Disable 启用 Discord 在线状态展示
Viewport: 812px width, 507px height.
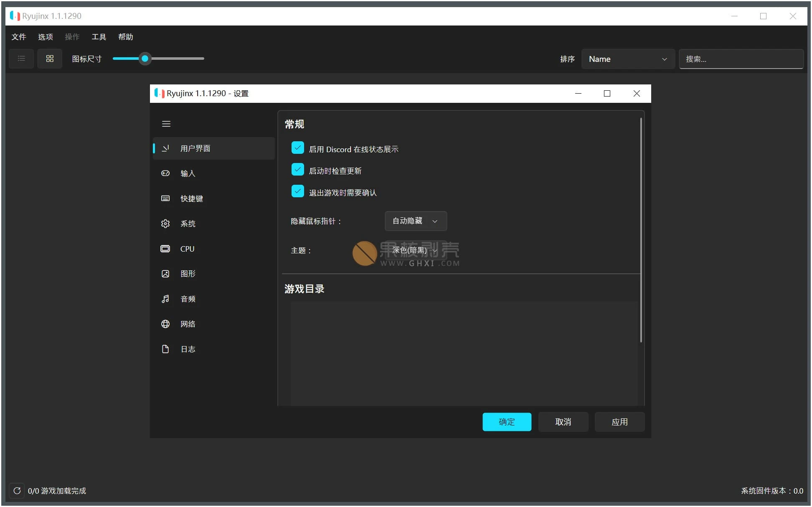tap(297, 148)
